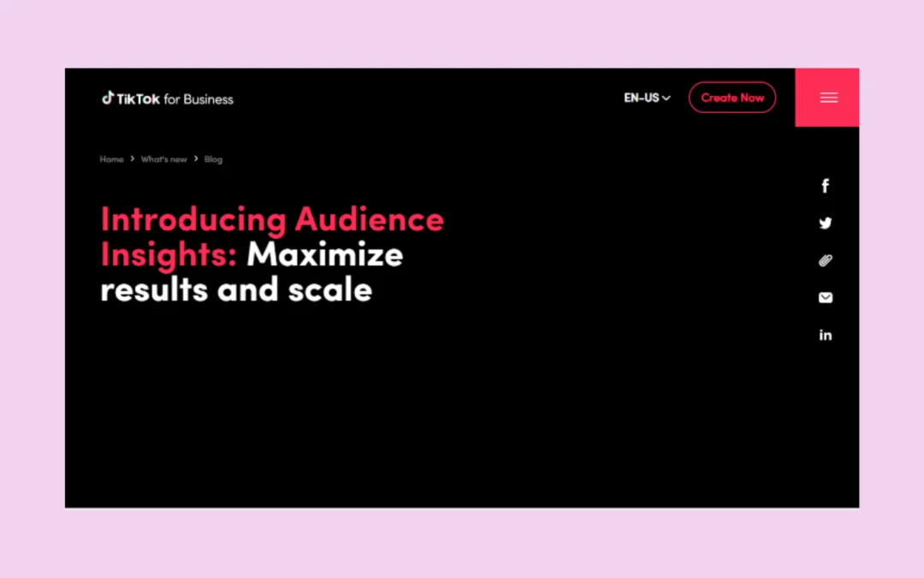Image resolution: width=924 pixels, height=578 pixels.
Task: Click the Create Now button
Action: point(731,98)
